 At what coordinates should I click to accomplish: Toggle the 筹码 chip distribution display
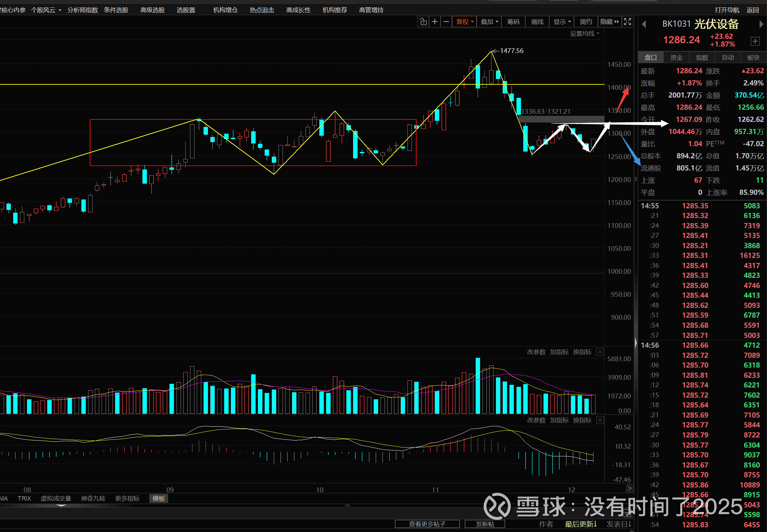click(x=513, y=22)
